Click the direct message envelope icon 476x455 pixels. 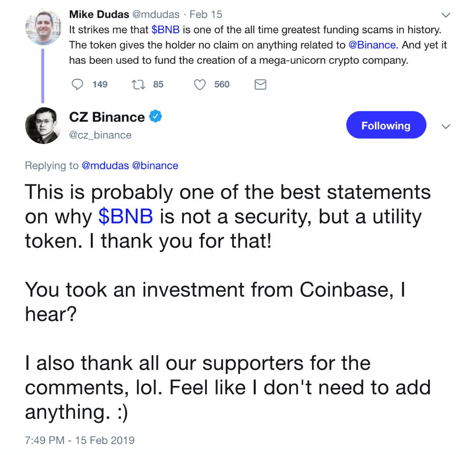[x=261, y=85]
